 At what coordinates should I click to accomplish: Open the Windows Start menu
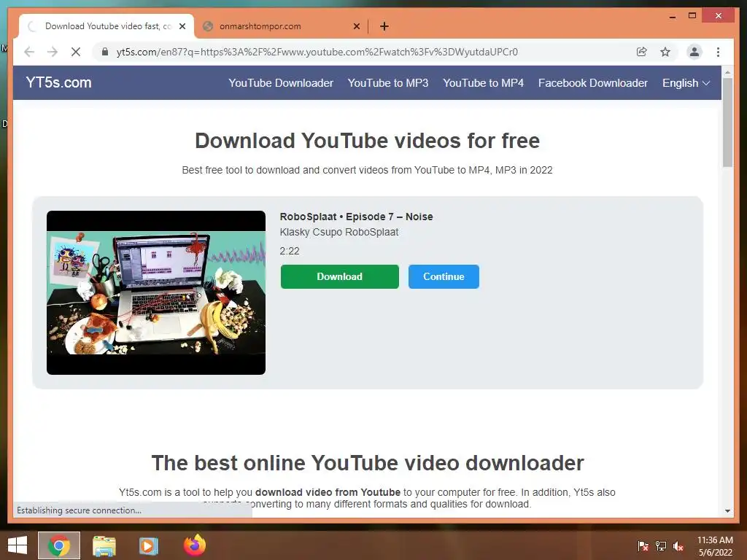pos(18,545)
